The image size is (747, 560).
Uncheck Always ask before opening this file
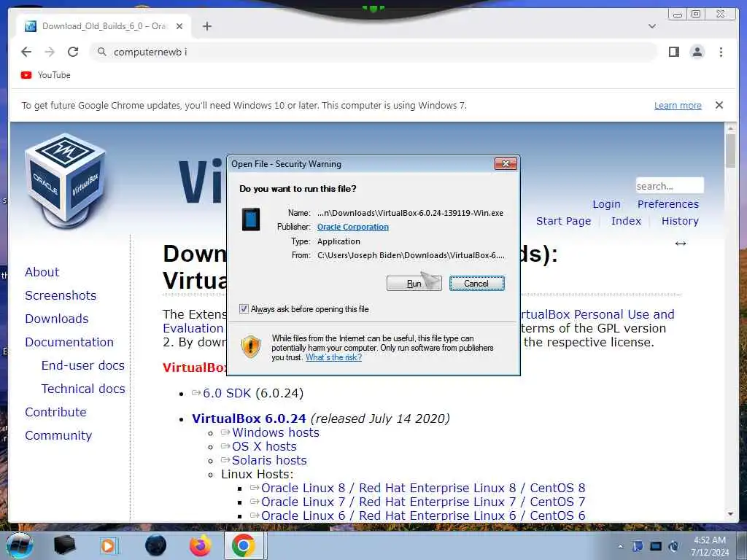pyautogui.click(x=244, y=309)
